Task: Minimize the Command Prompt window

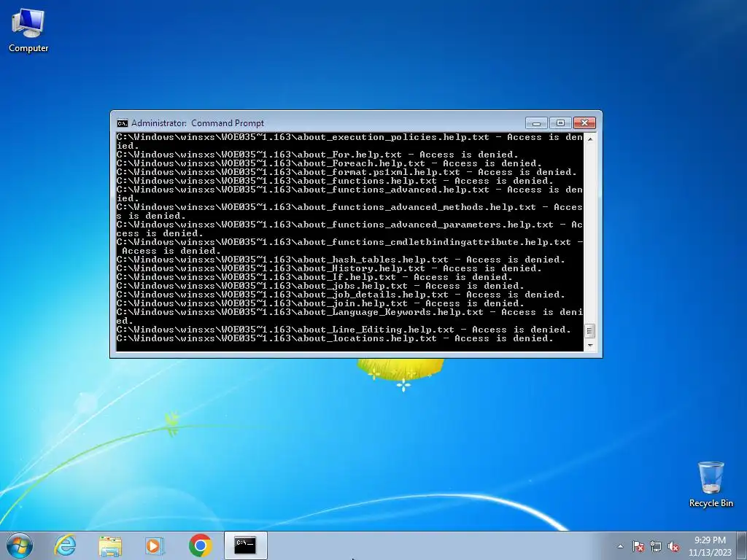Action: point(536,122)
